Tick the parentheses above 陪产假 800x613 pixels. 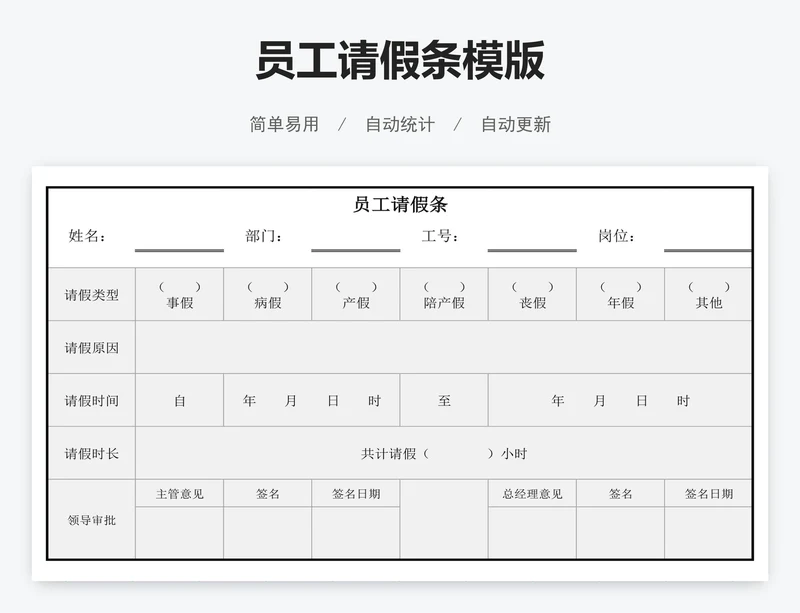(x=444, y=287)
